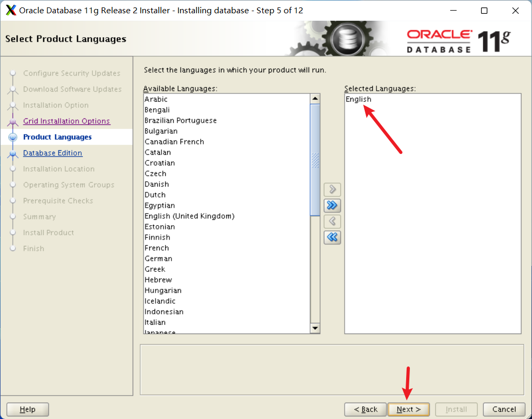Open Grid Installation Options step link
The height and width of the screenshot is (419, 532).
pos(66,121)
